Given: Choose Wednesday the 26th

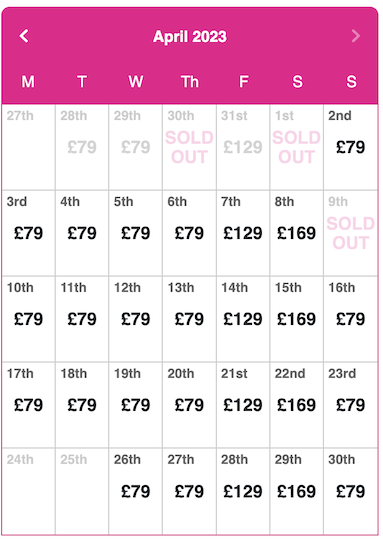Looking at the screenshot, I should 135,491.
